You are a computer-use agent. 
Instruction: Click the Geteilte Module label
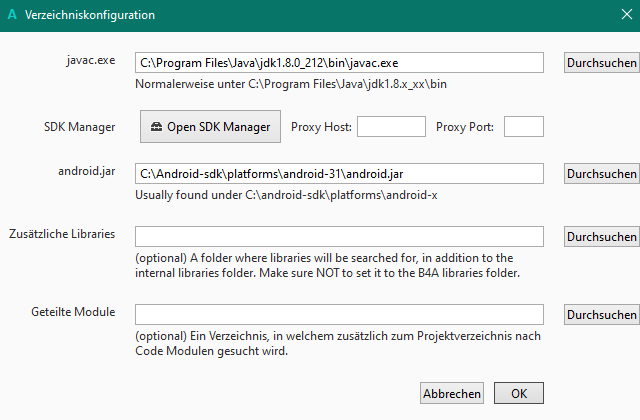pos(73,313)
